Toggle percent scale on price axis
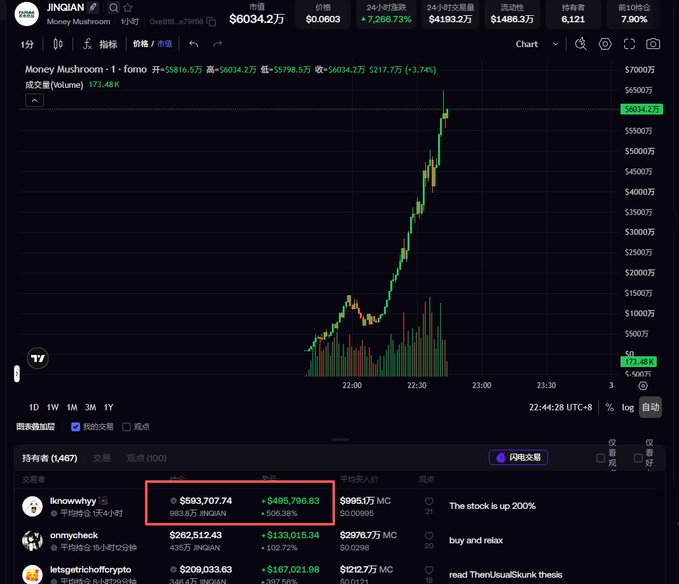 609,407
